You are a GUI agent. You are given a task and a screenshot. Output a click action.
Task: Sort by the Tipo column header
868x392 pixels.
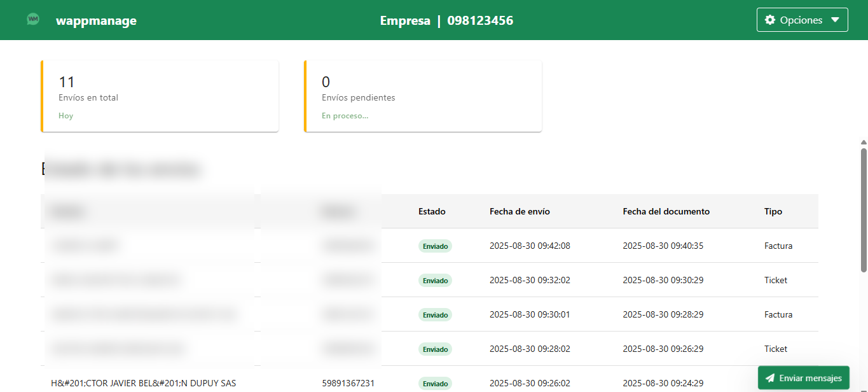773,211
